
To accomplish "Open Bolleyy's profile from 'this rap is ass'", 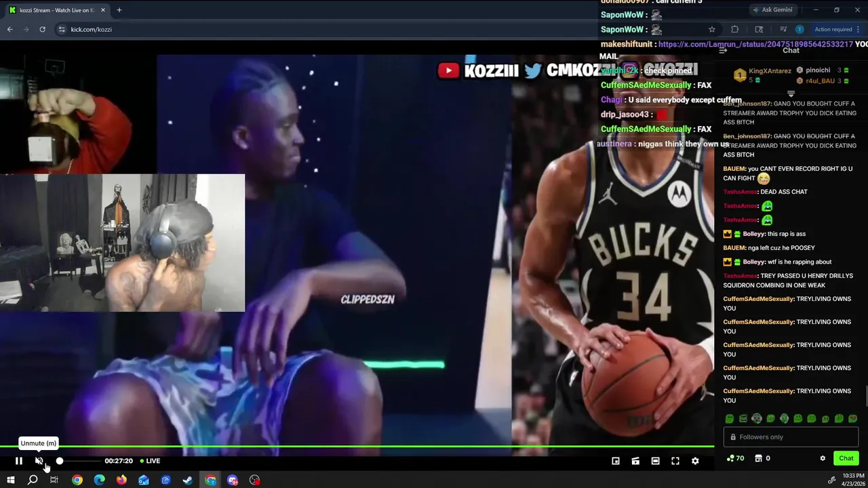I will click(x=753, y=234).
